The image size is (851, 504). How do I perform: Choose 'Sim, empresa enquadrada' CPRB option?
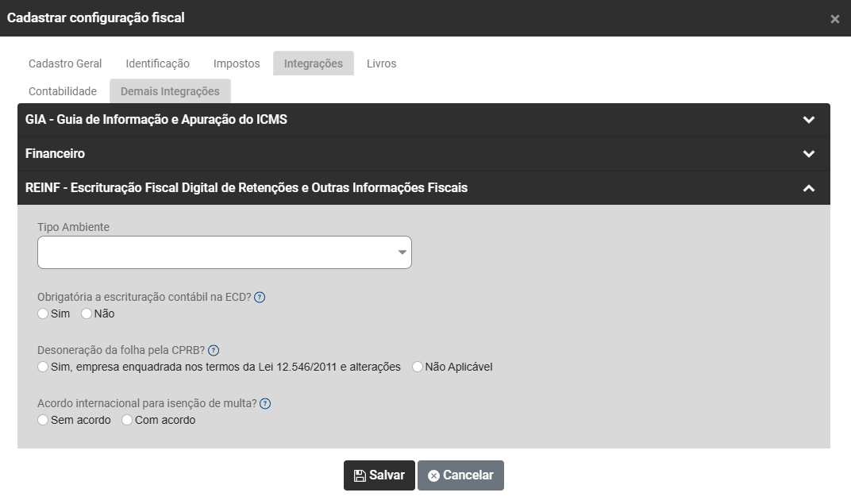(43, 367)
